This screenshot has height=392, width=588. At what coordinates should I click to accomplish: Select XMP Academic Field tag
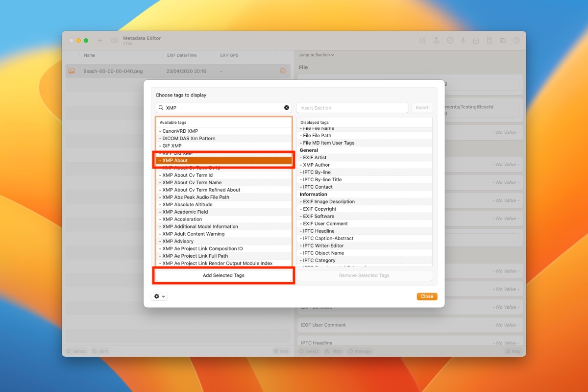(x=224, y=212)
